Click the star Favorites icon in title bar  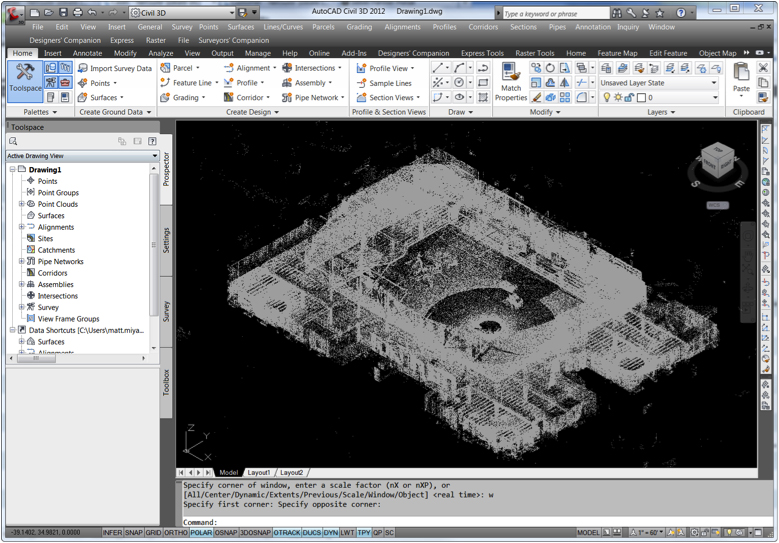659,13
